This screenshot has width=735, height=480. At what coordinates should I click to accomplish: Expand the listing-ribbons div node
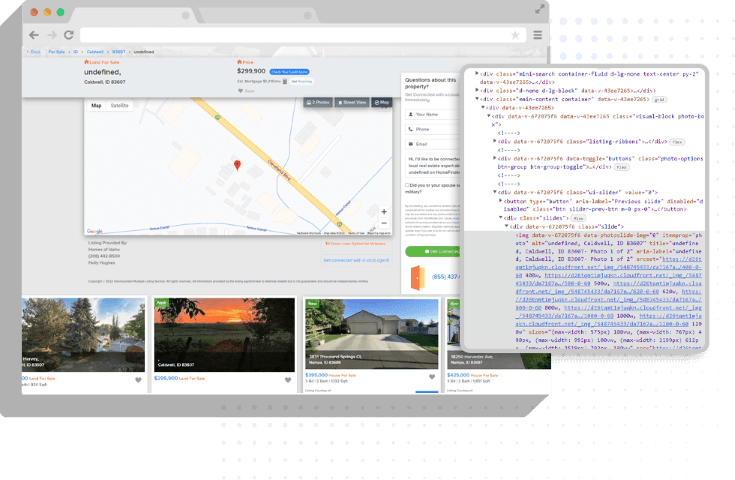pos(495,141)
